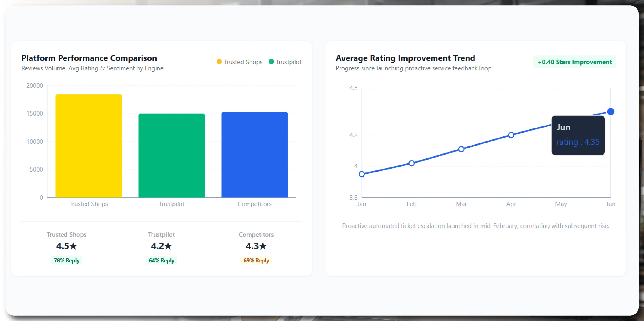Click the green Trustpilot bar
Screen dimensions: 644x321
tap(172, 156)
